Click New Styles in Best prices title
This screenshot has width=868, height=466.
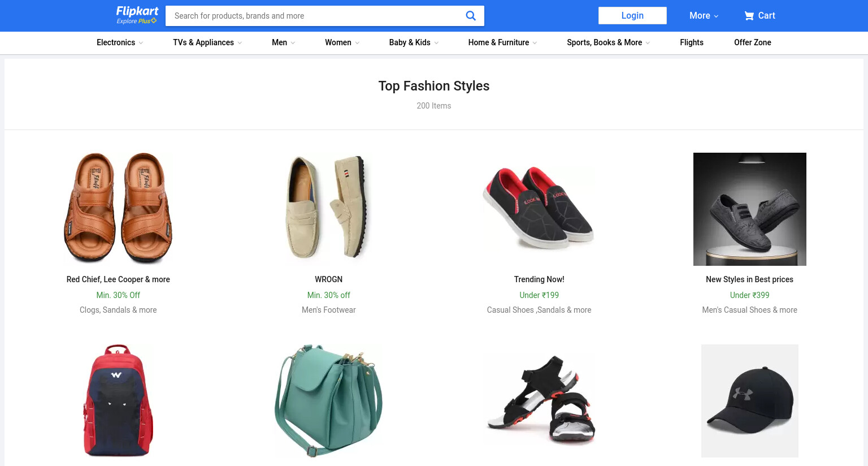click(750, 279)
